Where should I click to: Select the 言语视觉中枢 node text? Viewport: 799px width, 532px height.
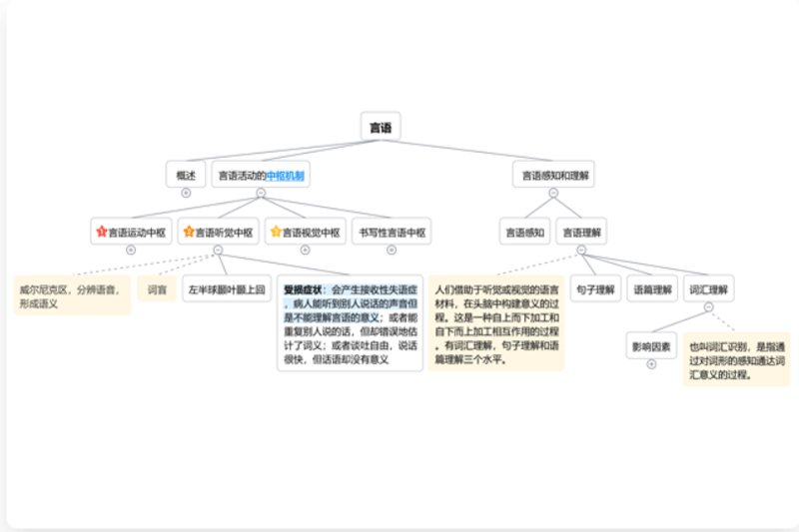click(312, 233)
